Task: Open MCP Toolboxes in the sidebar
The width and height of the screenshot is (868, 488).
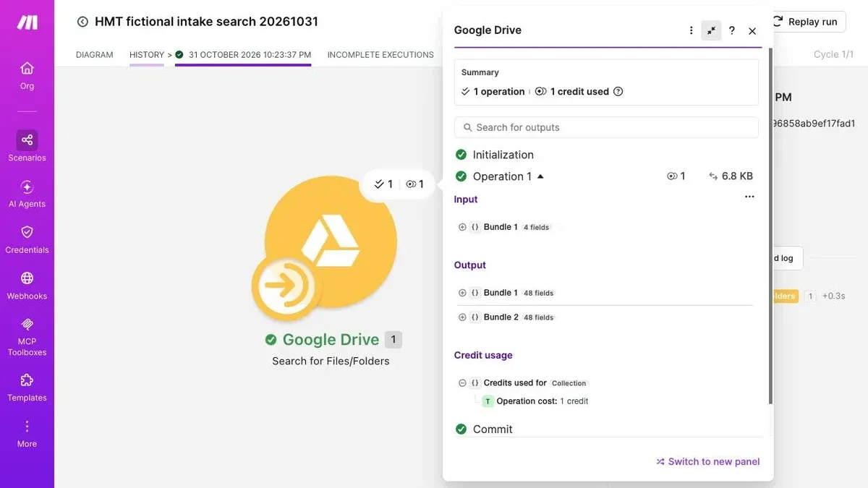Action: [27, 337]
